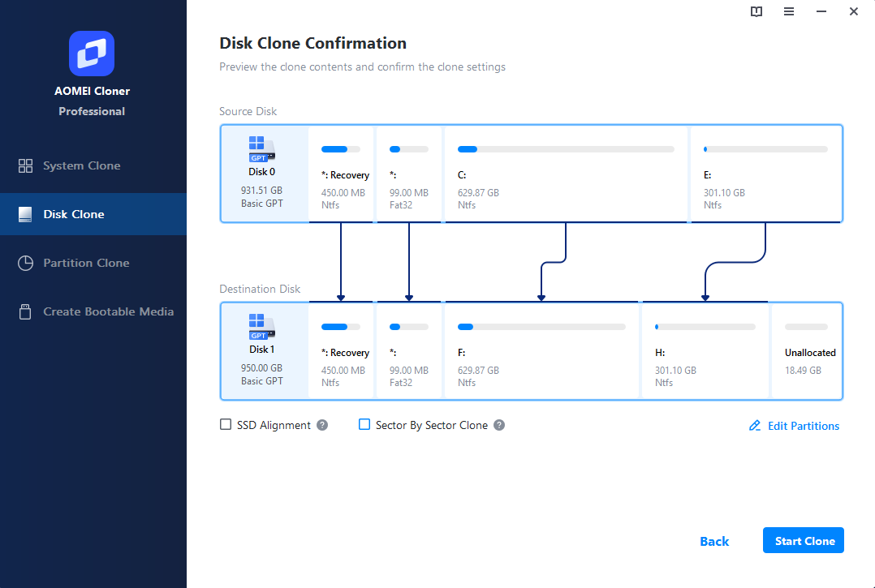Screen dimensions: 875x588
Task: Click source '*: Recovery' partition label
Action: point(346,175)
